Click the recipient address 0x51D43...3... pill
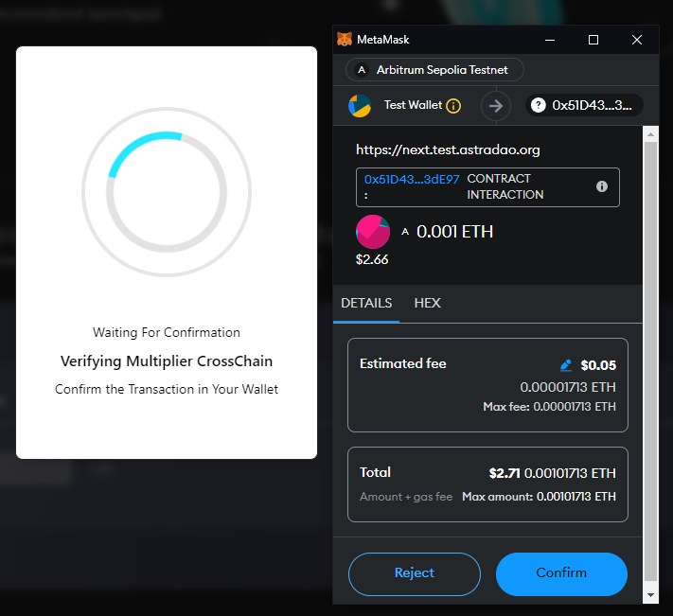The width and height of the screenshot is (673, 616). click(x=584, y=105)
